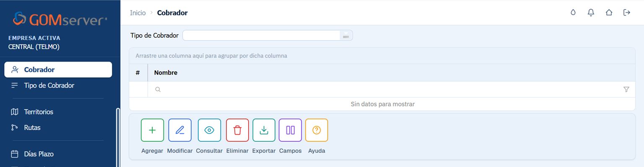Click the Exportar download icon button

pyautogui.click(x=264, y=130)
